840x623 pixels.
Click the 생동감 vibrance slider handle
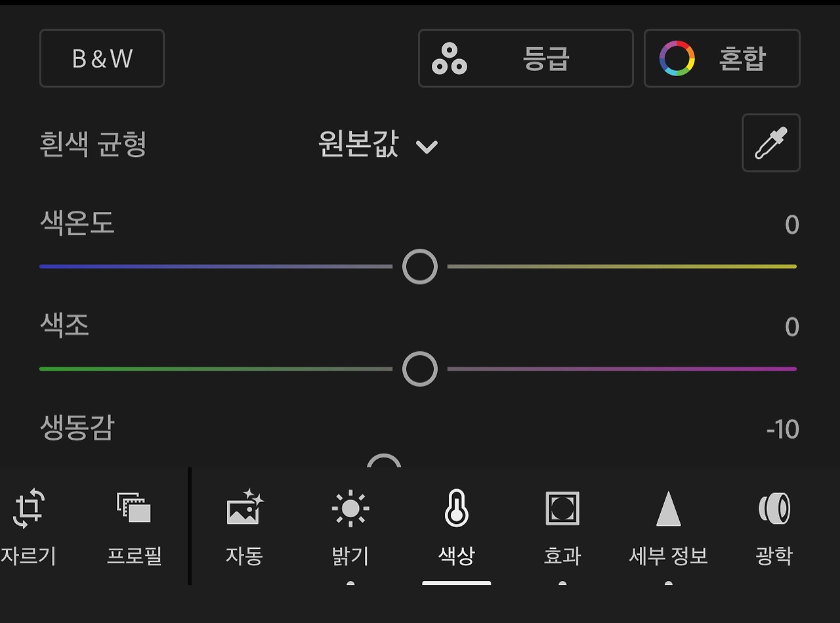[384, 461]
